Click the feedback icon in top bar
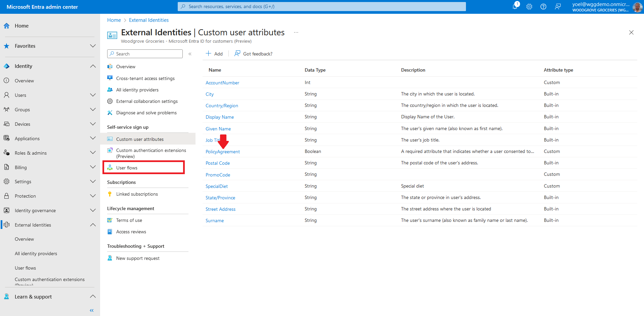The width and height of the screenshot is (644, 316). (x=558, y=7)
